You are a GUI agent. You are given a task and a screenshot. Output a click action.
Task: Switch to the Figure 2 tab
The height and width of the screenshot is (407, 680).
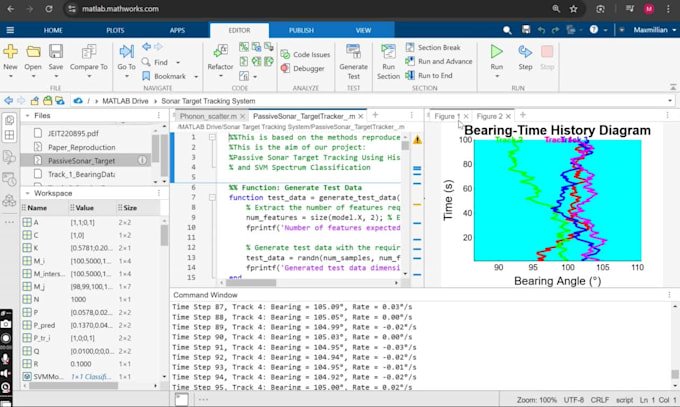pos(489,116)
